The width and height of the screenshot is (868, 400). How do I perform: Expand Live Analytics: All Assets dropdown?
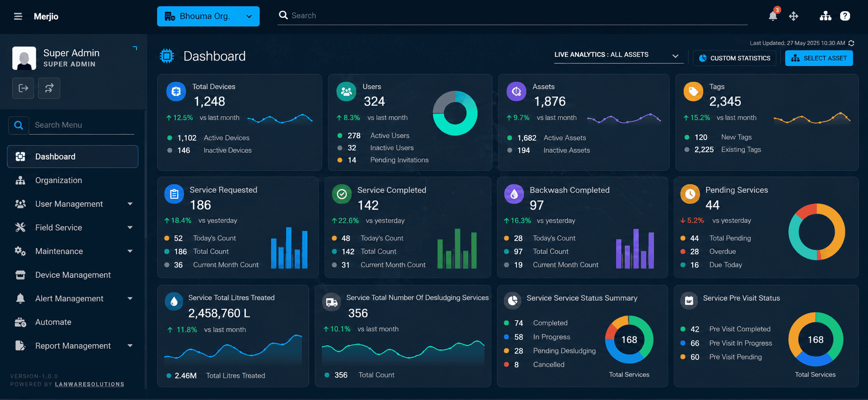pos(617,55)
